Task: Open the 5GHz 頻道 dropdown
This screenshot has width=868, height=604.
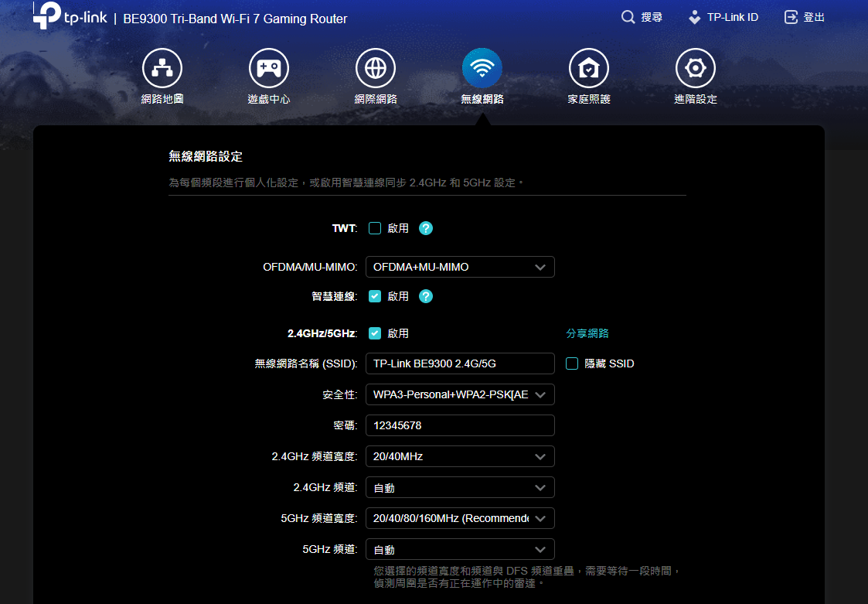Action: click(x=460, y=550)
